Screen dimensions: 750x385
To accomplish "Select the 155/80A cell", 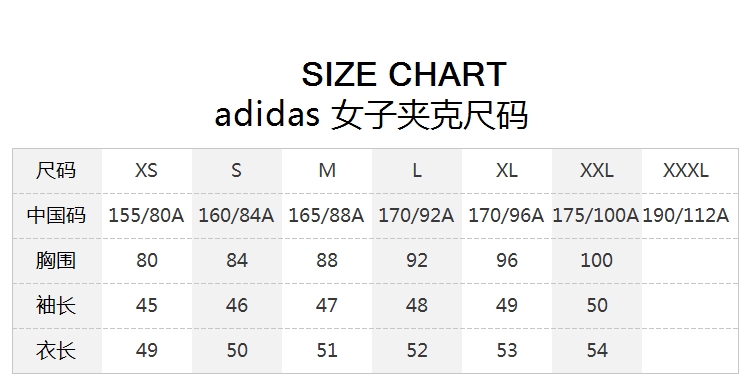I will point(146,215).
